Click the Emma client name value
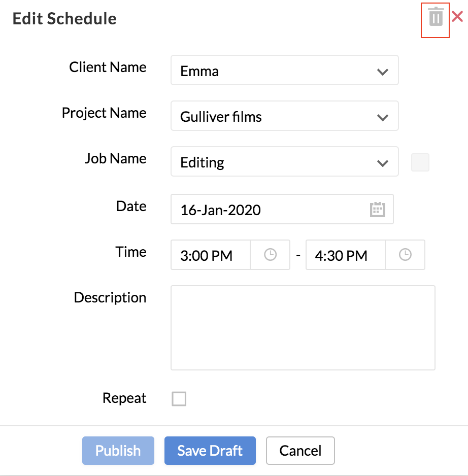Image resolution: width=468 pixels, height=476 pixels. coord(200,71)
